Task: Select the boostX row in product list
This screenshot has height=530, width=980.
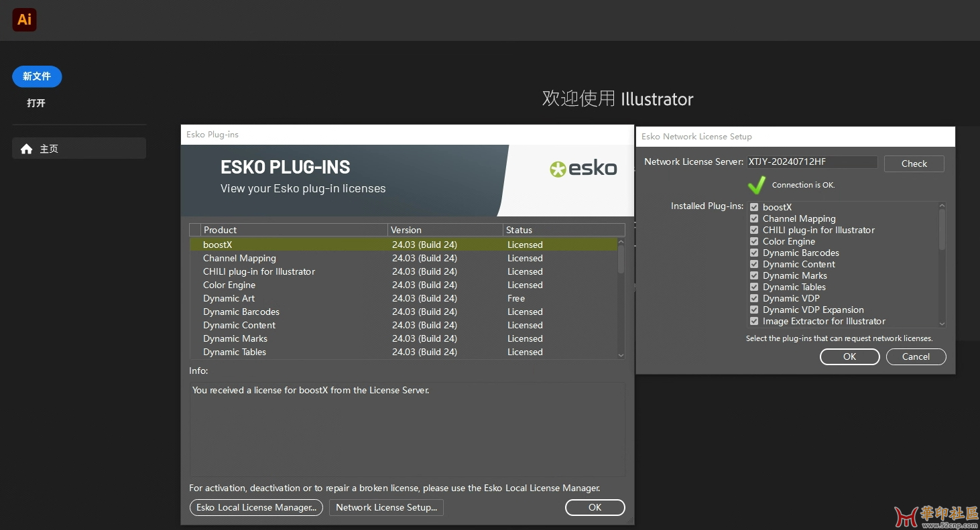Action: 403,245
